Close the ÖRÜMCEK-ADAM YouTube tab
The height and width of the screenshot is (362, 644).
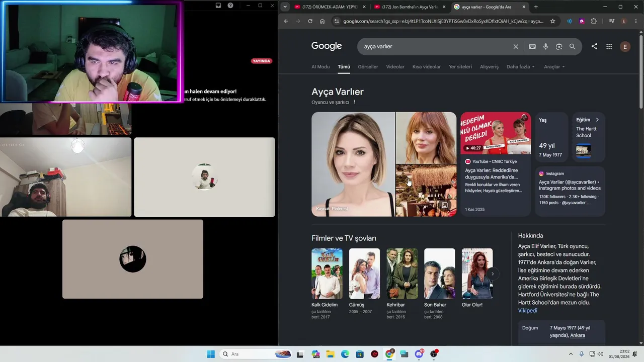(x=364, y=7)
